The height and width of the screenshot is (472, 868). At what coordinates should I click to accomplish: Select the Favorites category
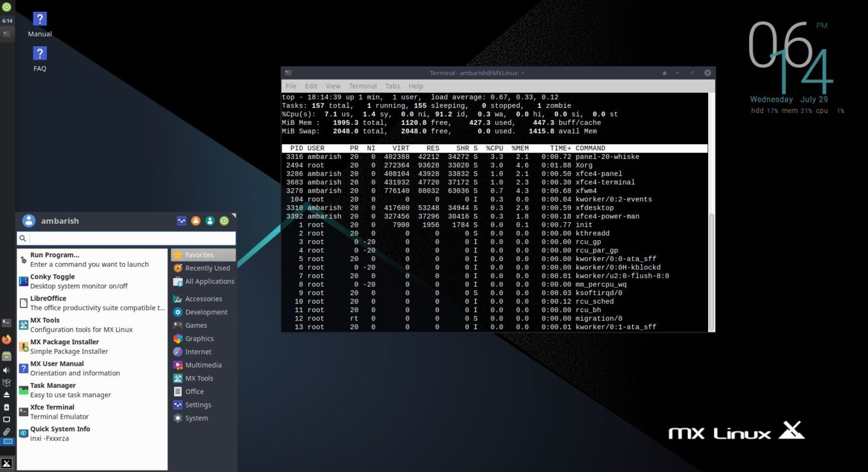pyautogui.click(x=203, y=255)
